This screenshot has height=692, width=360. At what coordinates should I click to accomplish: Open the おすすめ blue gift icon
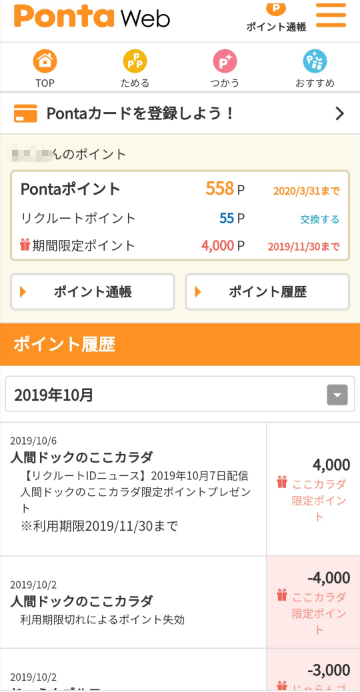coord(315,61)
